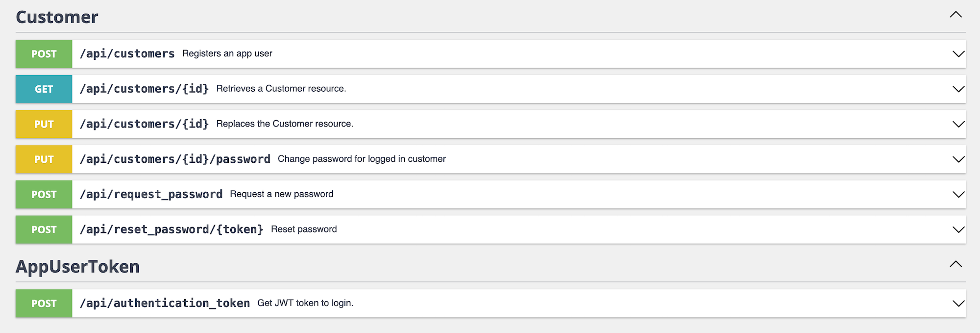Image resolution: width=980 pixels, height=333 pixels.
Task: Open the /api/customers/{id}/password endpoint path
Action: click(x=175, y=159)
